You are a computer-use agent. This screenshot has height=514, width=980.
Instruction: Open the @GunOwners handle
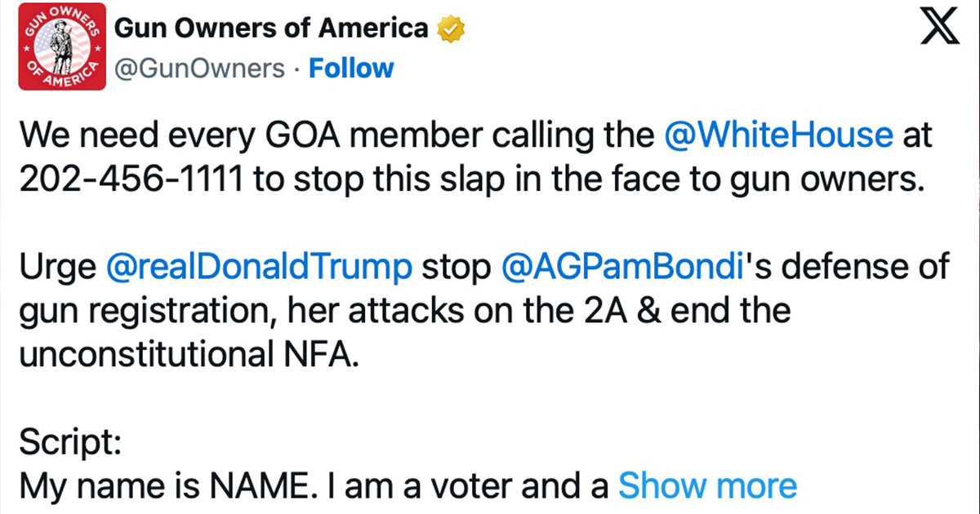click(x=200, y=69)
